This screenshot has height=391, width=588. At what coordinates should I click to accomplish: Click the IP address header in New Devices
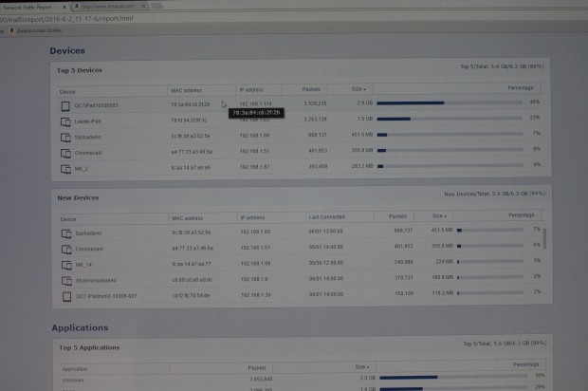pos(253,217)
